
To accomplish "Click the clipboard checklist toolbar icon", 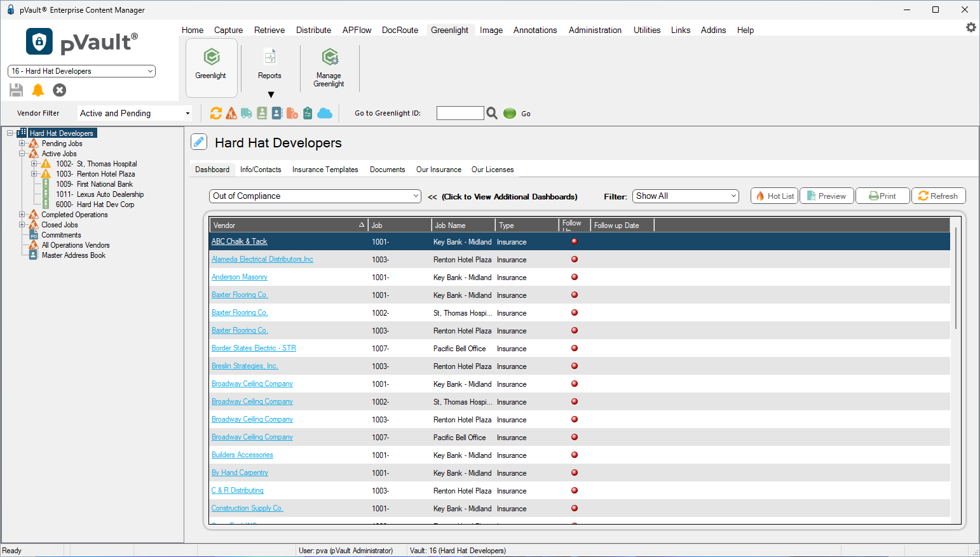I will pyautogui.click(x=308, y=113).
